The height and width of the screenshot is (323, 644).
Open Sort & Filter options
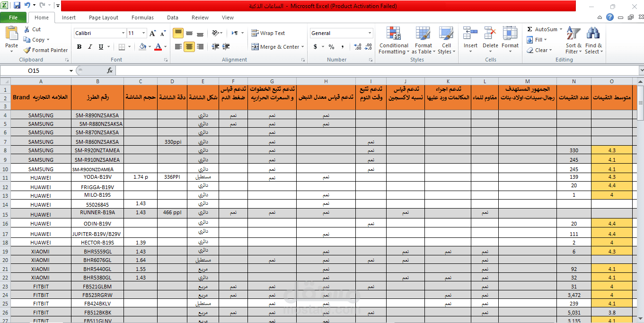pos(573,41)
